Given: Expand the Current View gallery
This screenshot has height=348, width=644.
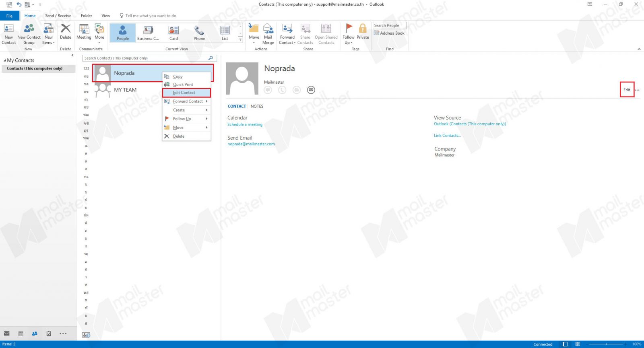Looking at the screenshot, I should (x=240, y=39).
